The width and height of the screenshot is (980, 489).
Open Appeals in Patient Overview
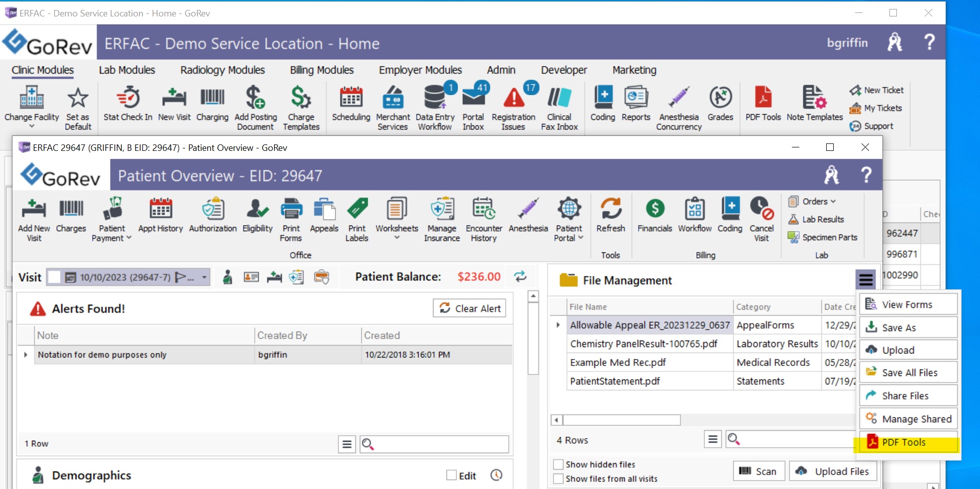click(324, 215)
